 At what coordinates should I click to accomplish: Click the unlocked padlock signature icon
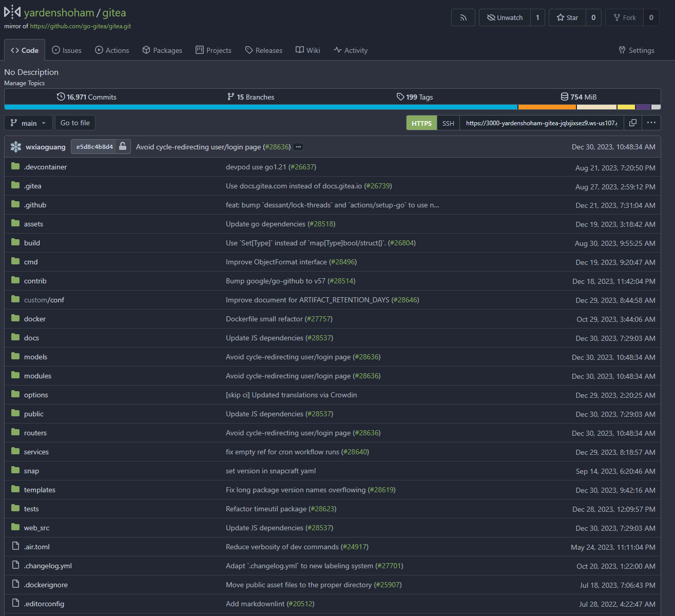[x=123, y=147]
